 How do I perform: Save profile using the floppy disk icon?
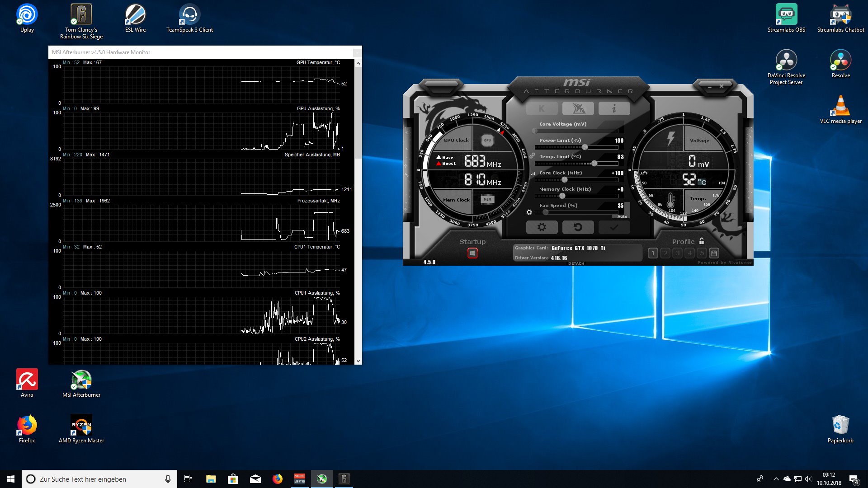tap(714, 253)
